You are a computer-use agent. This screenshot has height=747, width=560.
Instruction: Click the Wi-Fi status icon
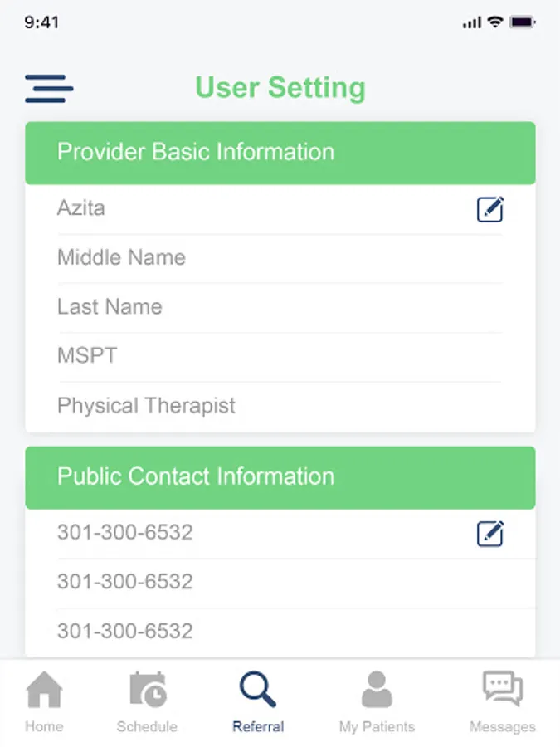(x=495, y=22)
